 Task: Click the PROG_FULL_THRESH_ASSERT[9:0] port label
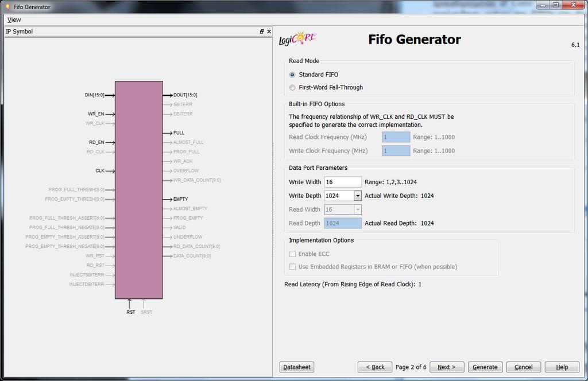pos(67,218)
